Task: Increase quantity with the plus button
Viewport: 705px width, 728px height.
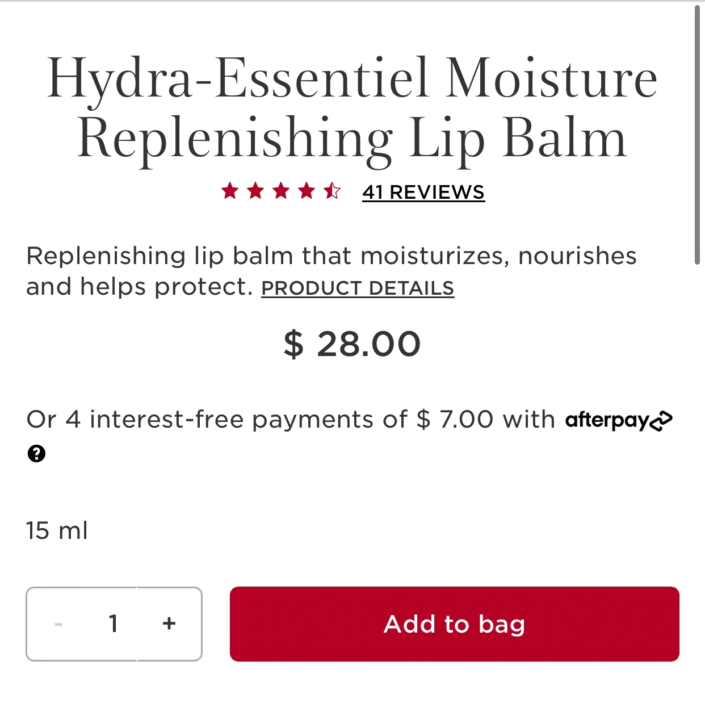Action: pos(169,624)
